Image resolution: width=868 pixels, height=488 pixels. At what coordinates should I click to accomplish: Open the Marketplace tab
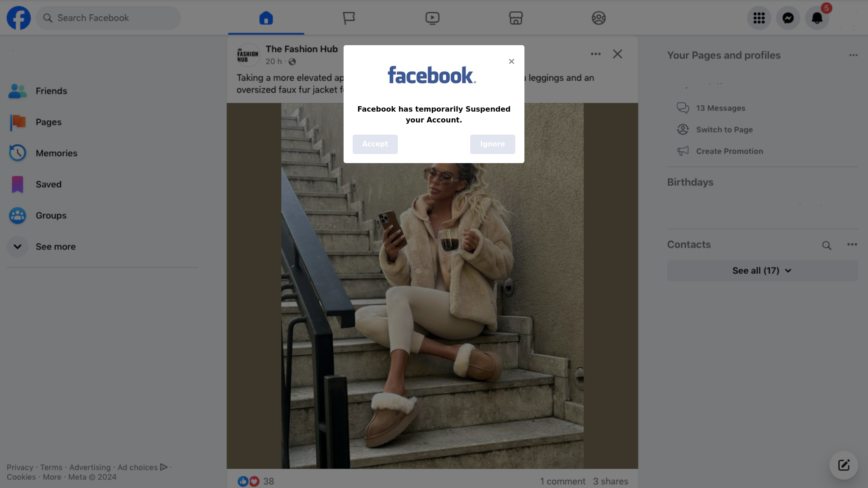click(x=515, y=18)
